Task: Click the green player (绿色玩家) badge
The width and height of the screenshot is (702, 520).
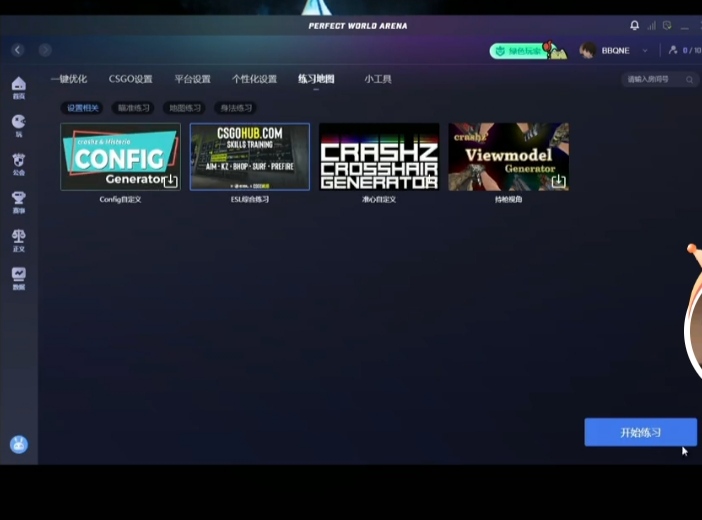Action: [528, 51]
